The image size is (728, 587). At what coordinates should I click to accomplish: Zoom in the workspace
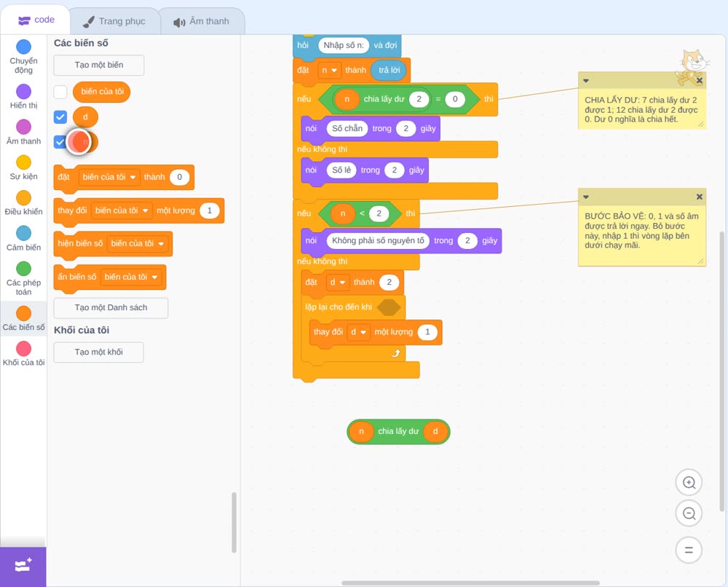coord(689,483)
